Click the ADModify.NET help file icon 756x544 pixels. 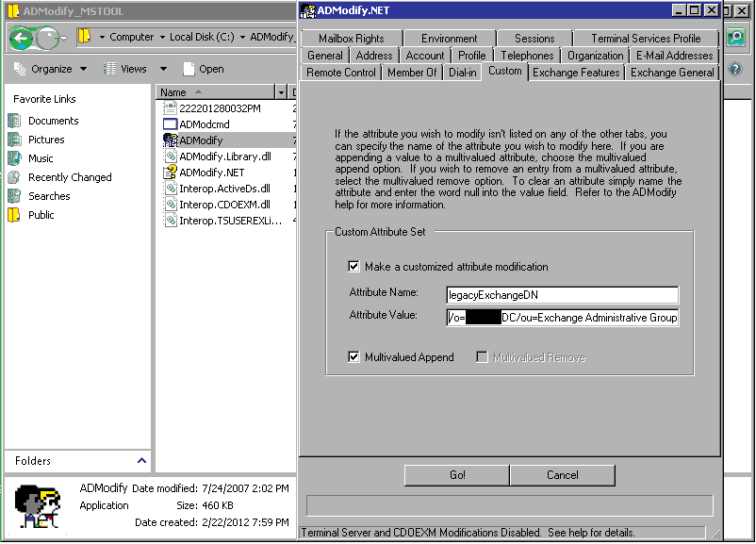171,173
